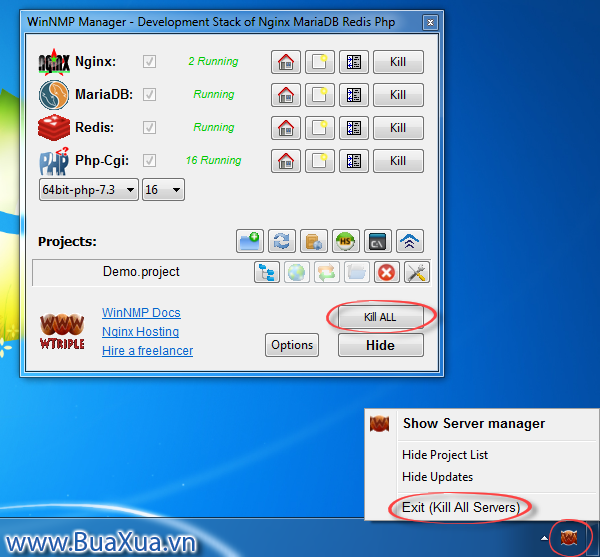Select the Demo.project row label

pos(141,272)
